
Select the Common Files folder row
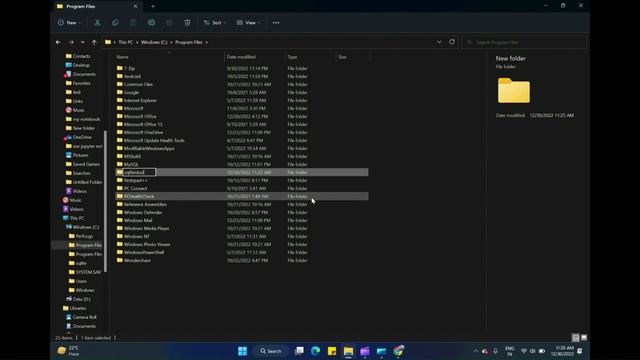coord(242,84)
